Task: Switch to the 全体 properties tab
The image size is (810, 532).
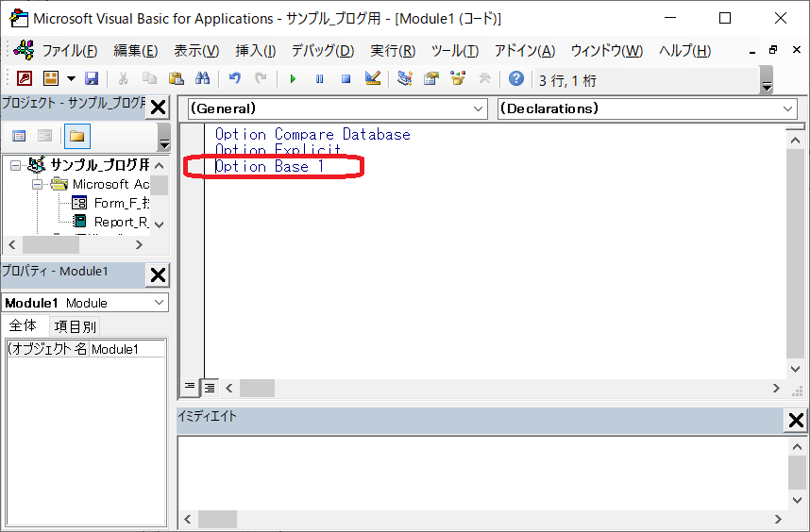Action: click(x=24, y=326)
